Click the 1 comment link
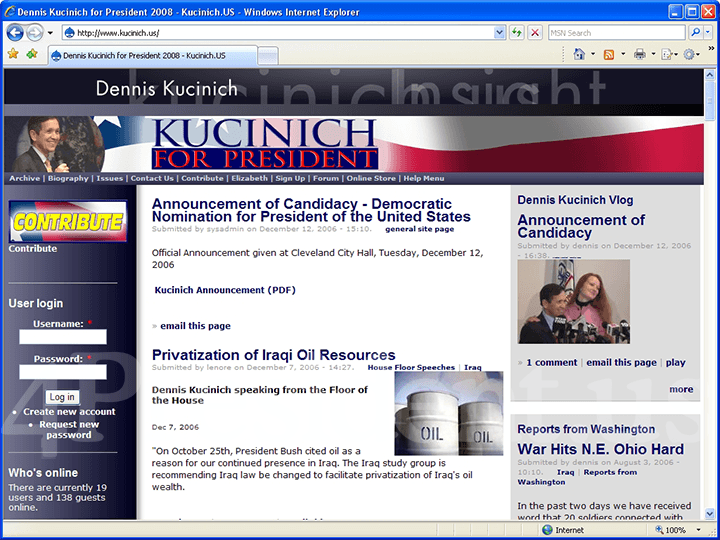720x540 pixels. pyautogui.click(x=551, y=362)
